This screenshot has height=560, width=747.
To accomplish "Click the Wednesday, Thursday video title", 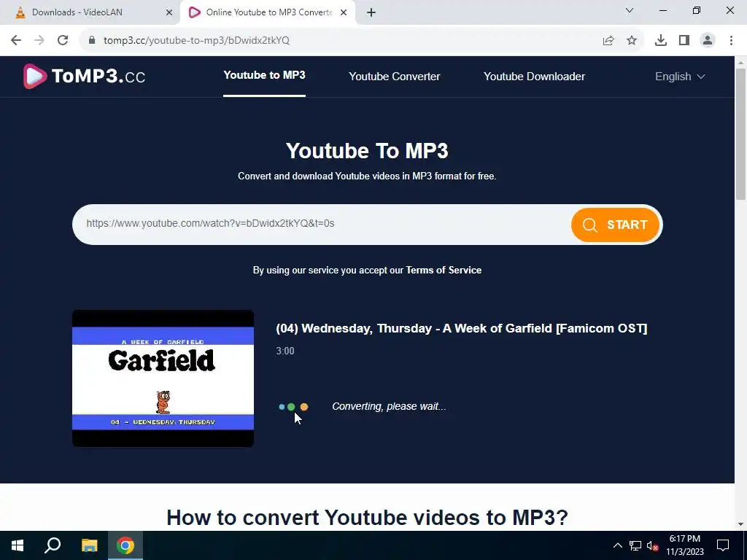I will [x=462, y=329].
